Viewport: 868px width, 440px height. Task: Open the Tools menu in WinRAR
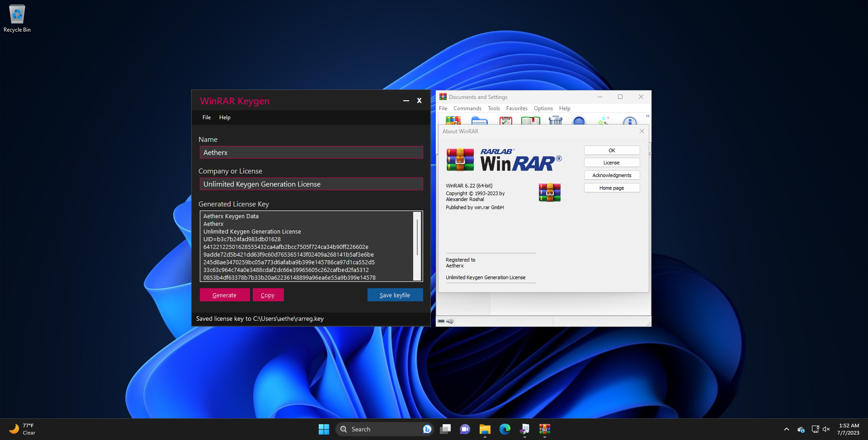[x=494, y=108]
